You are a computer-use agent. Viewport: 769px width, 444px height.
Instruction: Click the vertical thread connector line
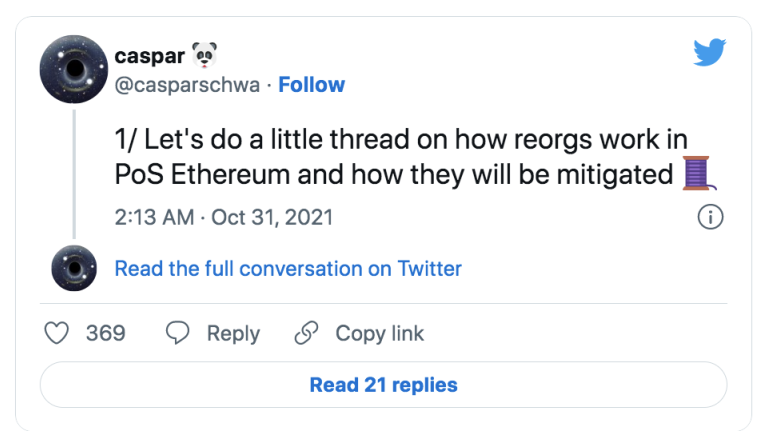pyautogui.click(x=74, y=174)
